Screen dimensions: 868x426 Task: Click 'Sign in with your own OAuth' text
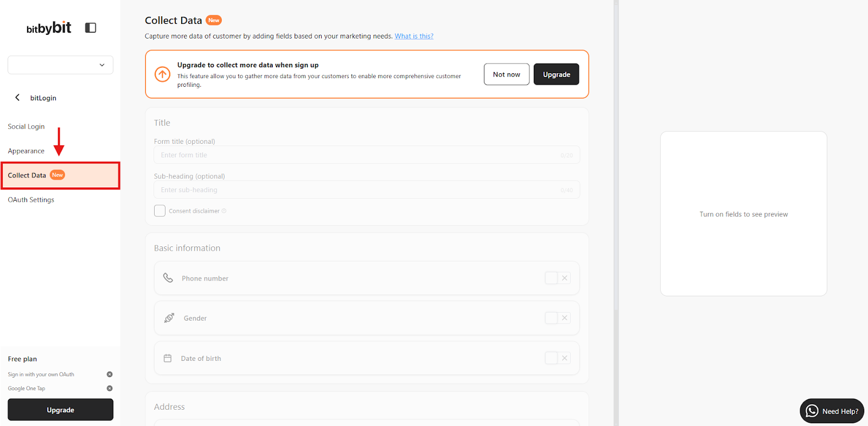(x=41, y=374)
